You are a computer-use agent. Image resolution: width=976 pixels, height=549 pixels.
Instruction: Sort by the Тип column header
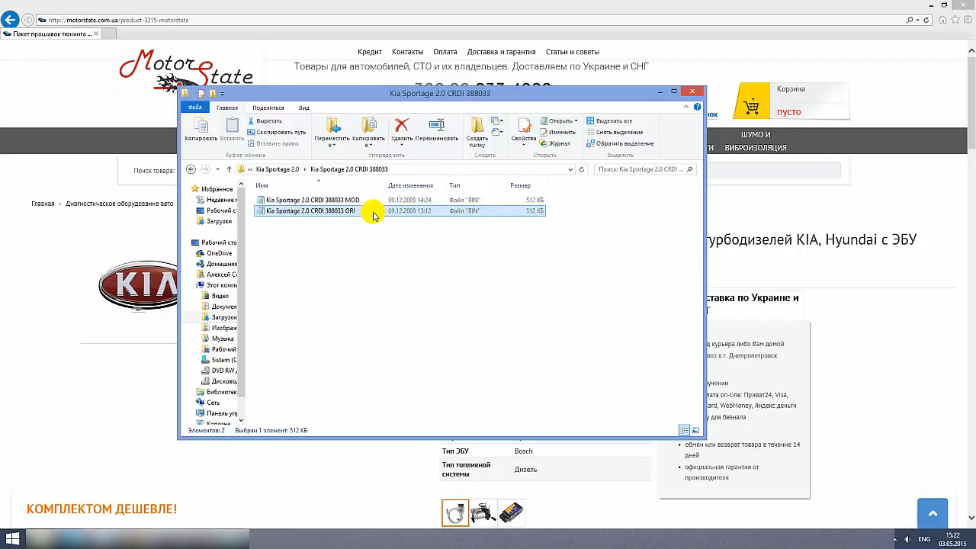(x=455, y=185)
